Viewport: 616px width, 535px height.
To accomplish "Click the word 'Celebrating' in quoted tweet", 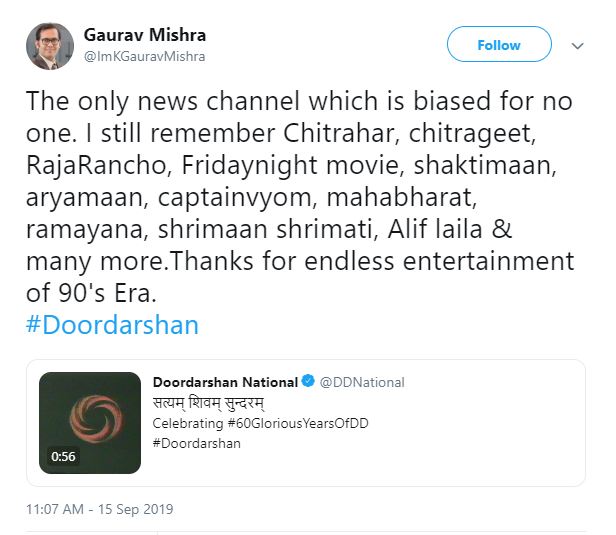I will [x=185, y=424].
